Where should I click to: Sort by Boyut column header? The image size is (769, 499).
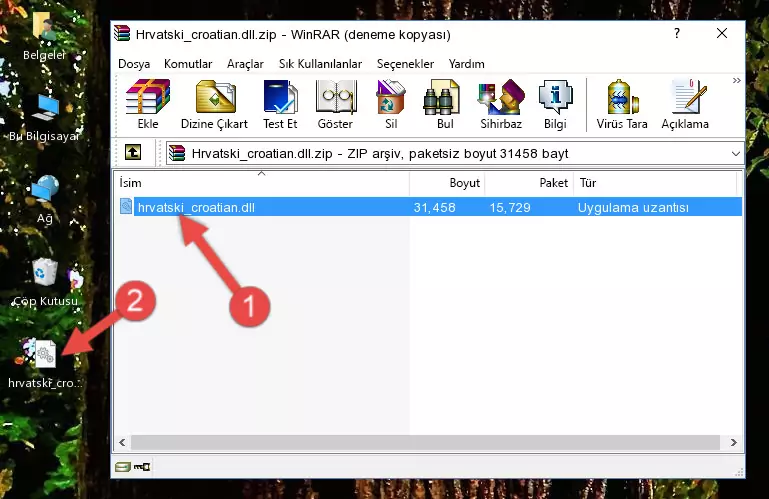click(x=447, y=183)
